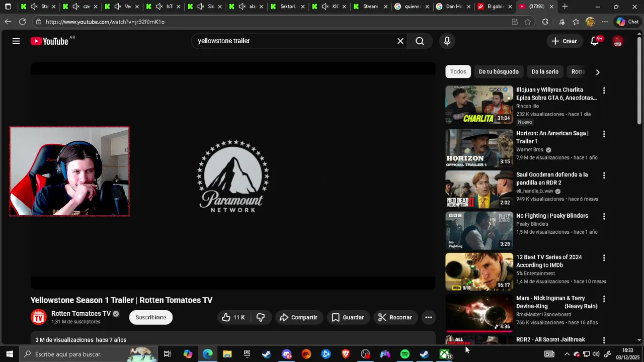The width and height of the screenshot is (644, 362).
Task: Open options for Illojuan y Willyrex video
Action: pyautogui.click(x=604, y=91)
